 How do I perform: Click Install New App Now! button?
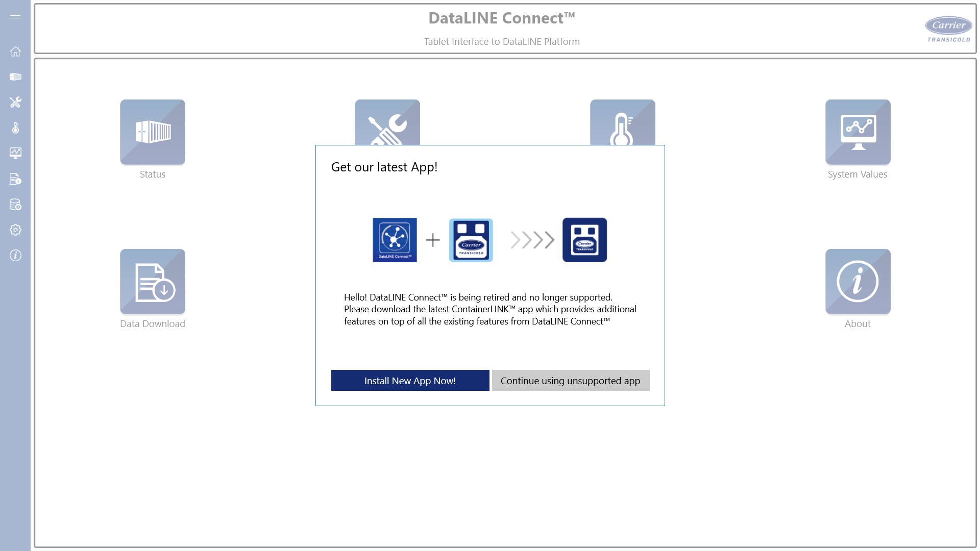point(410,381)
